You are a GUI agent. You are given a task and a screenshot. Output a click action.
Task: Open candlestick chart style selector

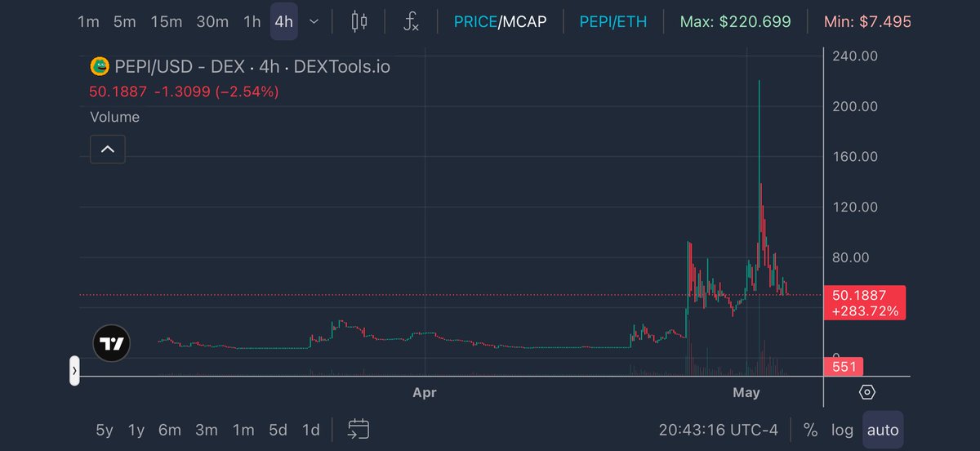point(359,21)
